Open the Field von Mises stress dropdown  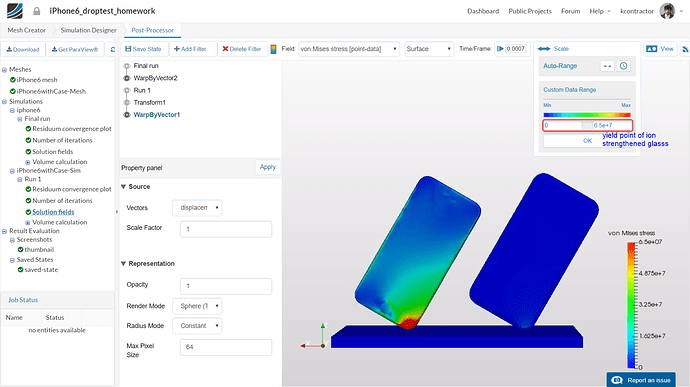tap(349, 49)
